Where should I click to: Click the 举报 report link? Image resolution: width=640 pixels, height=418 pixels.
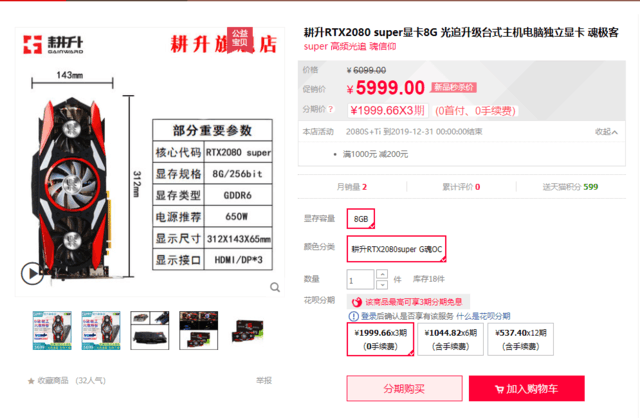click(x=264, y=381)
